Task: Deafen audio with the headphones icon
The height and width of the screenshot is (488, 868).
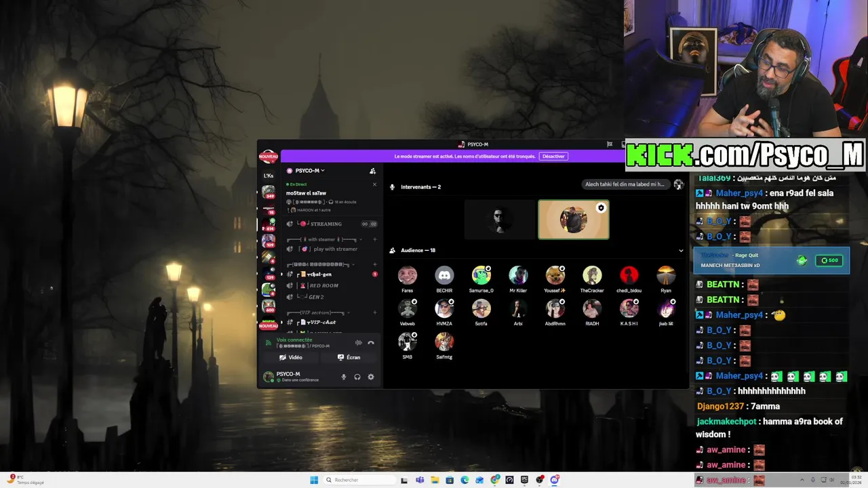Action: (357, 377)
